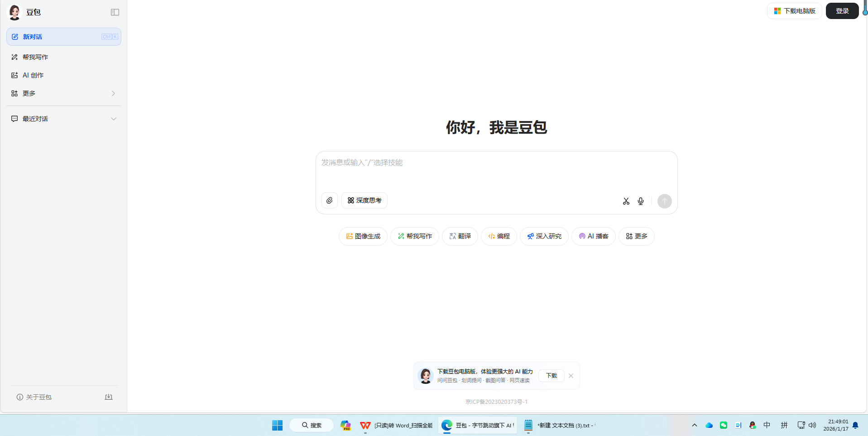The width and height of the screenshot is (868, 436).
Task: Enable 深度思考 deep thinking mode
Action: pos(364,200)
